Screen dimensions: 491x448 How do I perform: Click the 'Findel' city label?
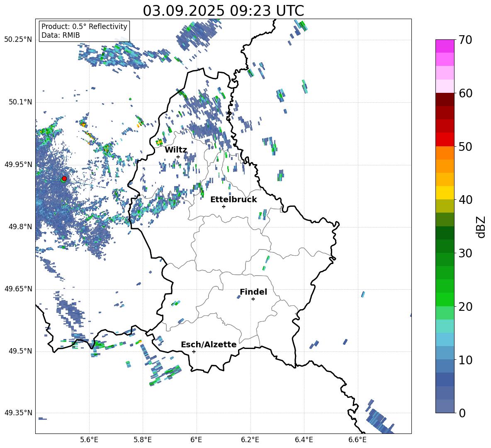(x=253, y=292)
